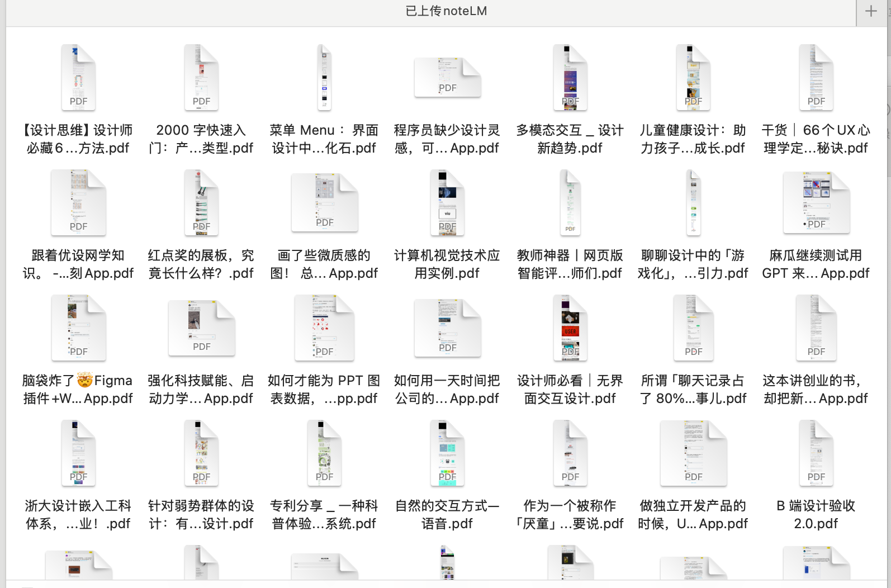Click filename 计算机视觉技术应用实例.pdf
This screenshot has width=891, height=588.
tap(447, 264)
